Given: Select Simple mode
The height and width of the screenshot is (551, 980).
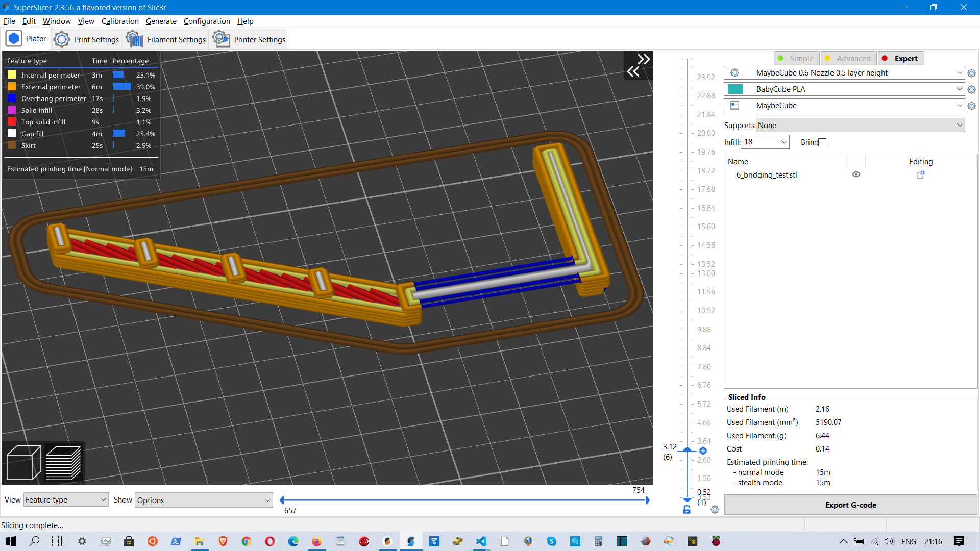Looking at the screenshot, I should [796, 59].
